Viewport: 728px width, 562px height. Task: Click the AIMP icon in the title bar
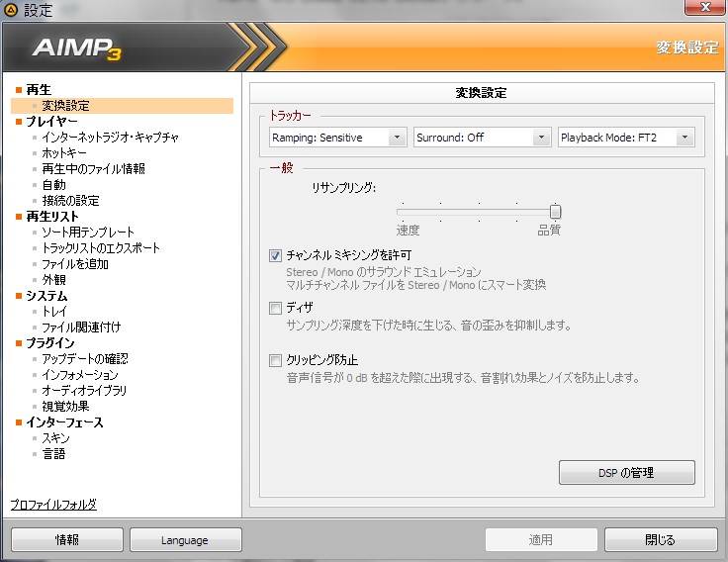[x=10, y=9]
